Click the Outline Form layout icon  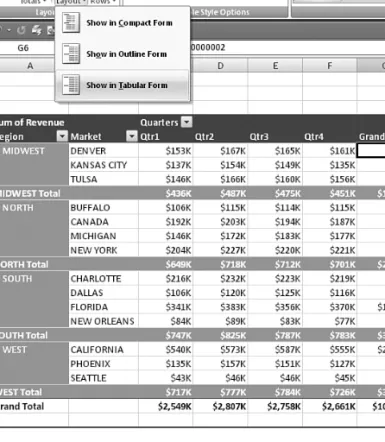[x=71, y=54]
